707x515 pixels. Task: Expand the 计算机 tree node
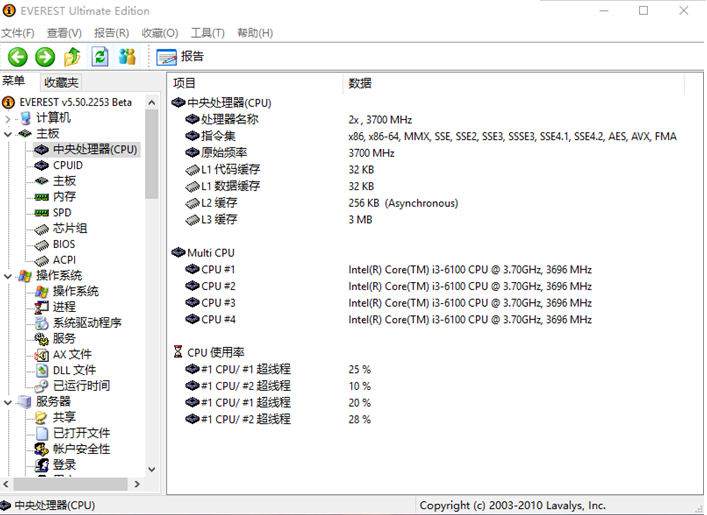coord(9,118)
